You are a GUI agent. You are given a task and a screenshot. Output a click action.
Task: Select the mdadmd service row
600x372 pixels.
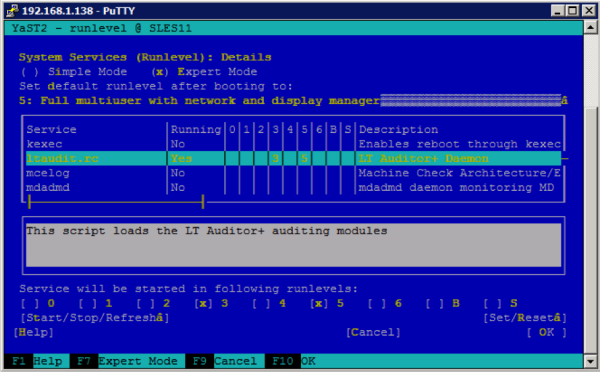coord(293,188)
